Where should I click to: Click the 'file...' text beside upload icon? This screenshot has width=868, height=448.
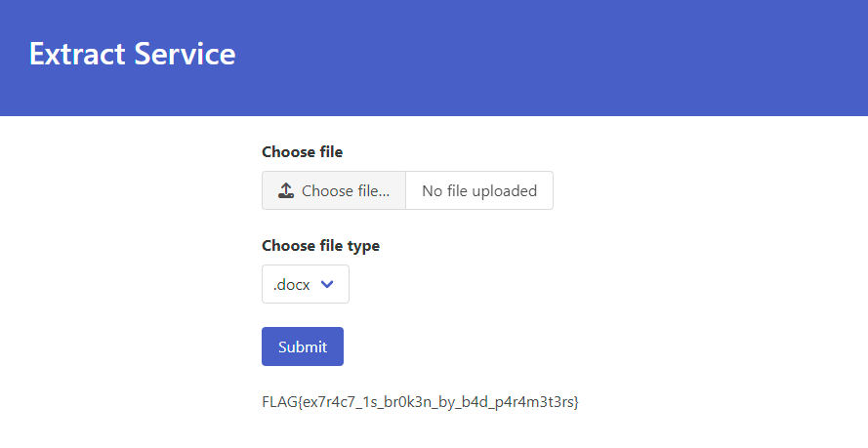(374, 191)
